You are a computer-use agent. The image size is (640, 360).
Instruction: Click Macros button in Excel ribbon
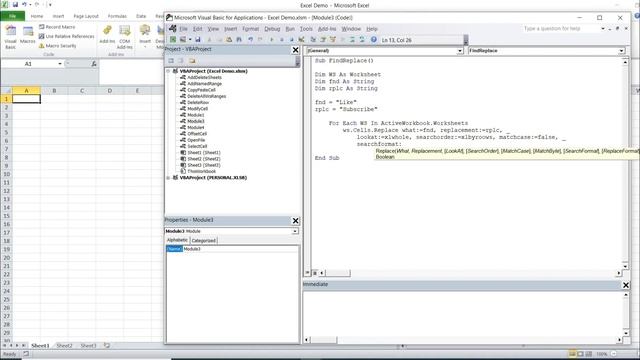[x=28, y=35]
